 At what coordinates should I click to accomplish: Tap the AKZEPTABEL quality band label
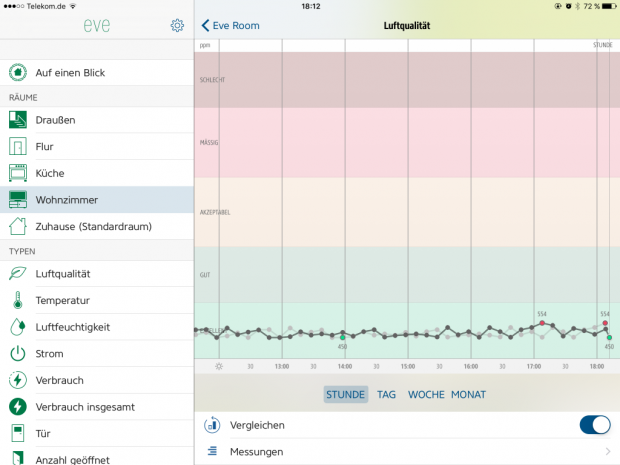(x=215, y=212)
